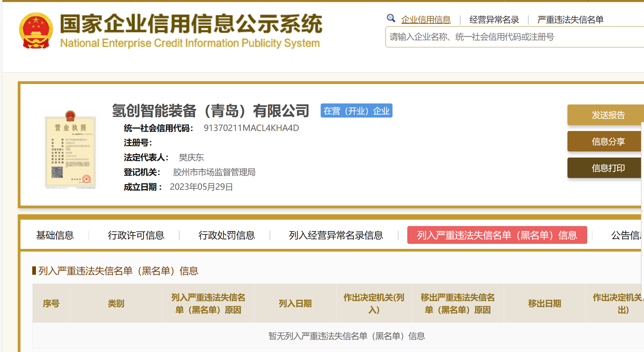Switch to the 行政许可信息 tab
Image resolution: width=644 pixels, height=352 pixels.
[x=136, y=235]
